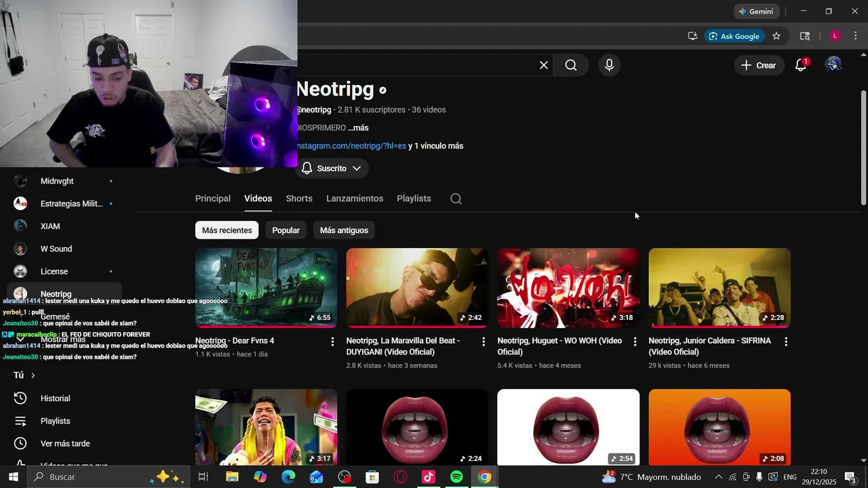Open the mouth thumbnail video lasting 2:54
868x488 pixels.
[568, 427]
